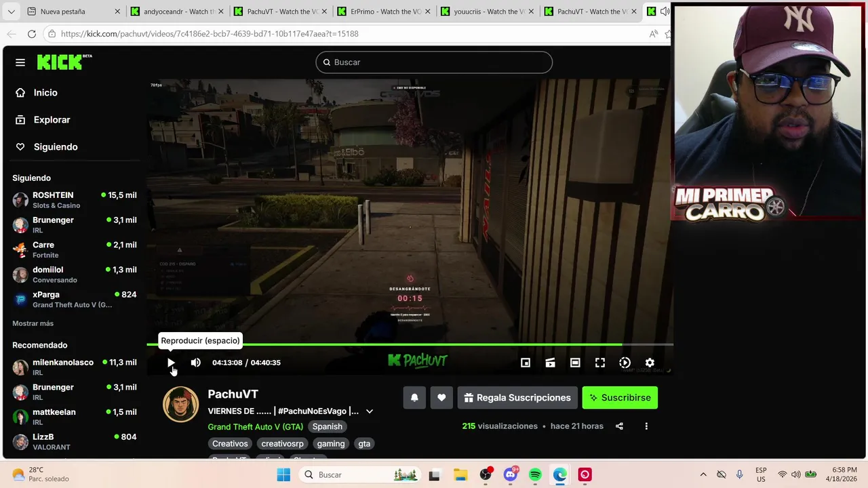Select the Creativos tag
The image size is (868, 488).
(230, 443)
